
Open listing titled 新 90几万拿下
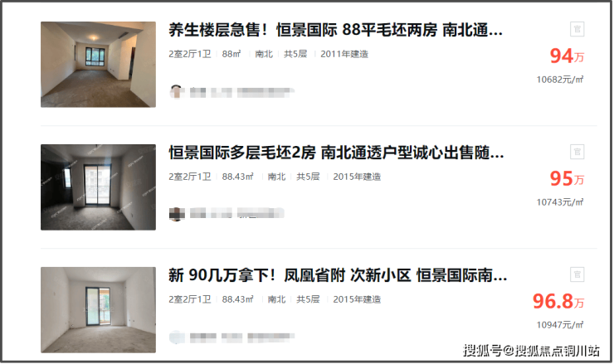click(x=338, y=275)
